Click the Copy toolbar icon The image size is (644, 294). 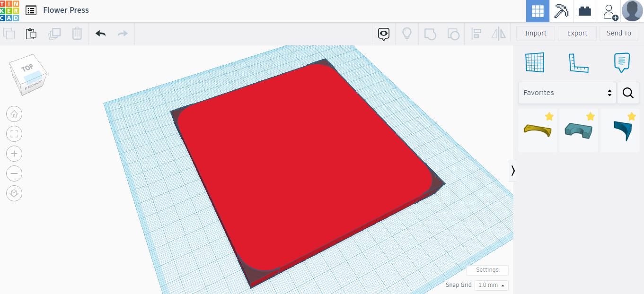point(9,34)
